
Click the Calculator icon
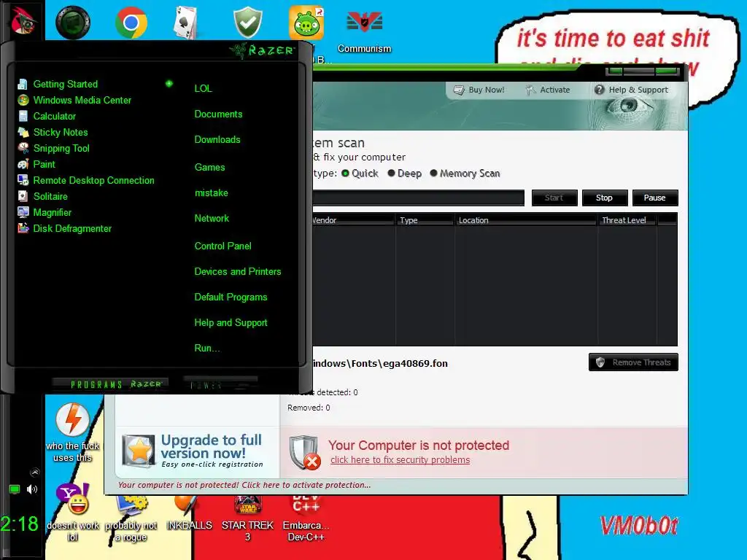(23, 116)
